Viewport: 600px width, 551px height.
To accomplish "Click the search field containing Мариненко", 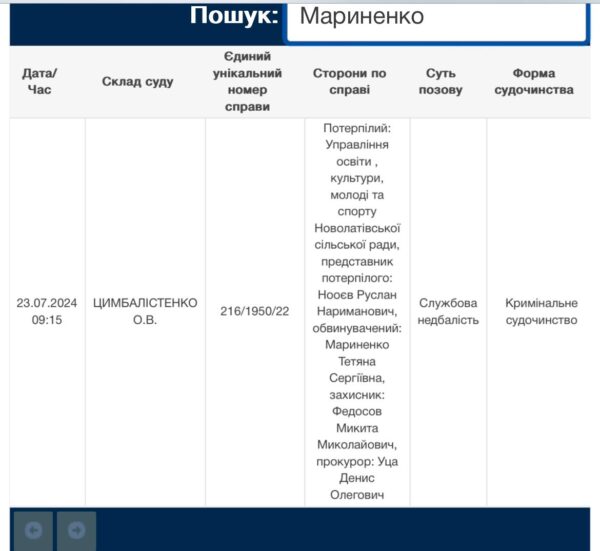I will [x=435, y=18].
